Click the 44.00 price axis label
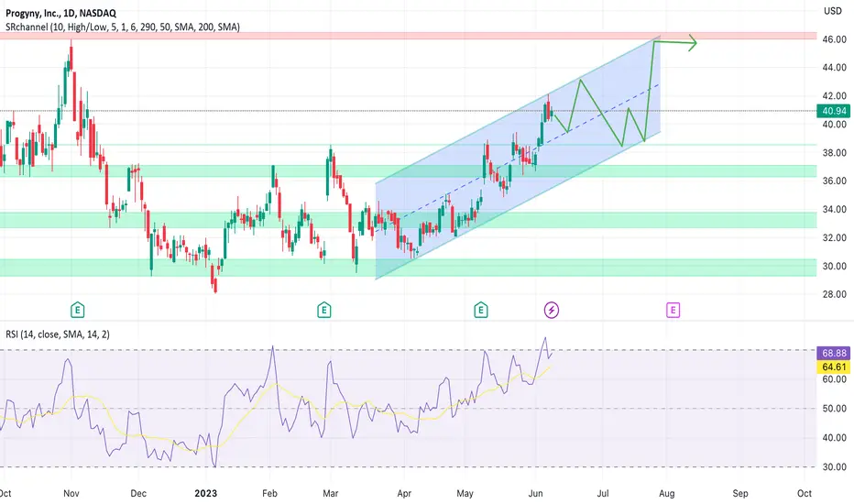The width and height of the screenshot is (854, 504). [834, 68]
